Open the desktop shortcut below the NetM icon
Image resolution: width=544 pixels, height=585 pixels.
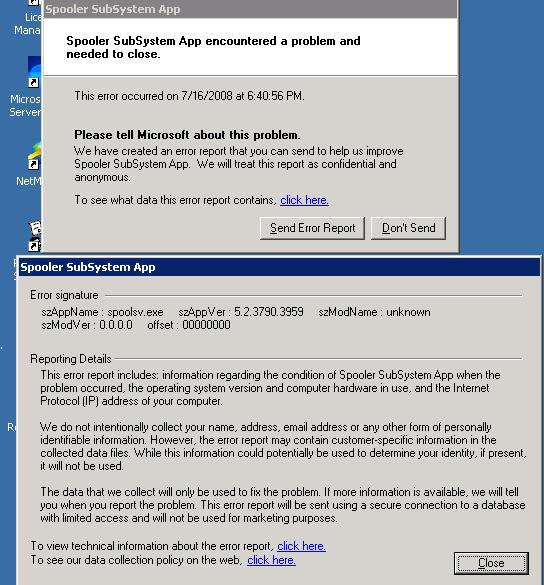(x=34, y=235)
